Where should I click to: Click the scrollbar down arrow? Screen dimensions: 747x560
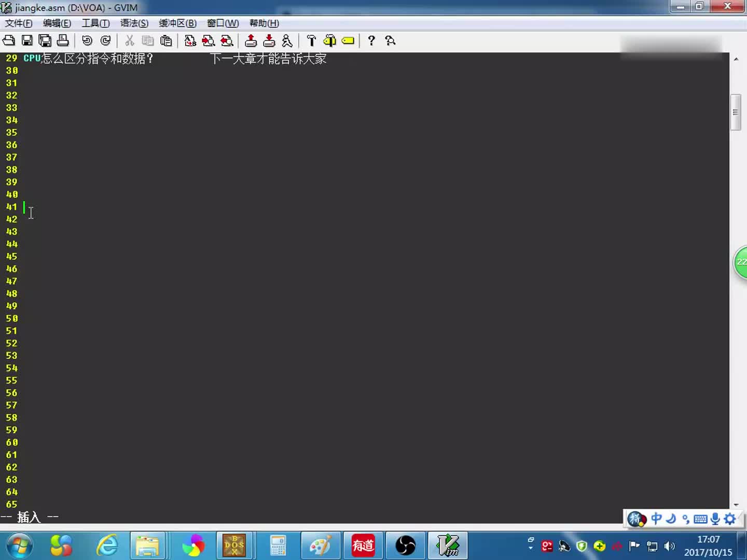(x=736, y=505)
